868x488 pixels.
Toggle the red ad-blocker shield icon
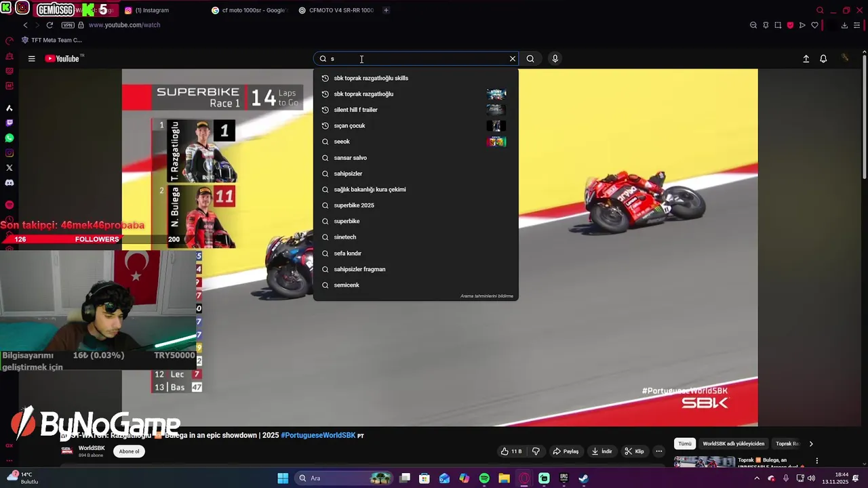790,25
